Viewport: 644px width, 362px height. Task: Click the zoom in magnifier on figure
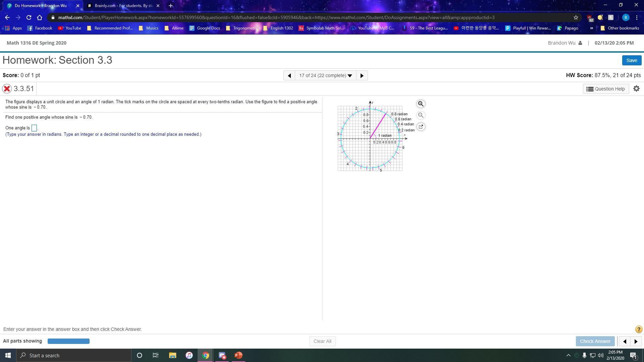(x=421, y=104)
